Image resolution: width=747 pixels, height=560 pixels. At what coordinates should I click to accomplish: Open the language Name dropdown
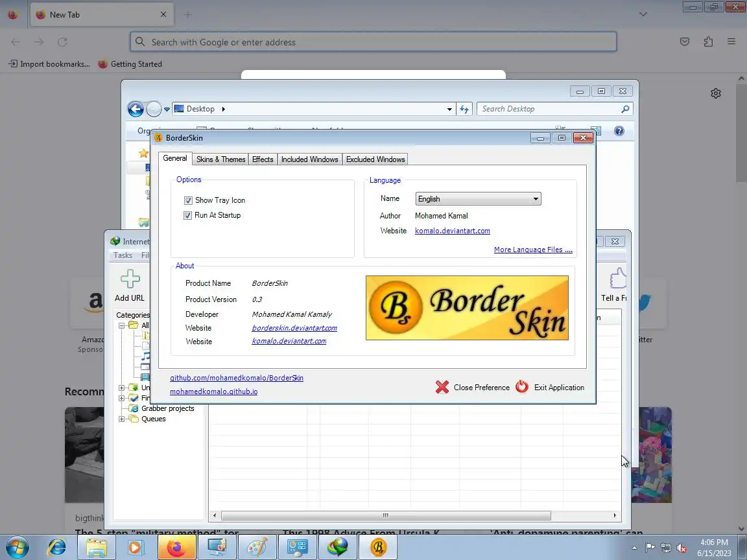(479, 199)
